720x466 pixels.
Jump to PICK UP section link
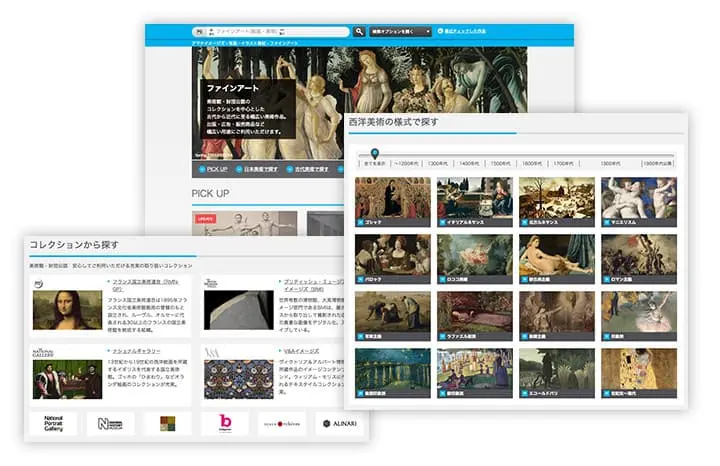[213, 169]
